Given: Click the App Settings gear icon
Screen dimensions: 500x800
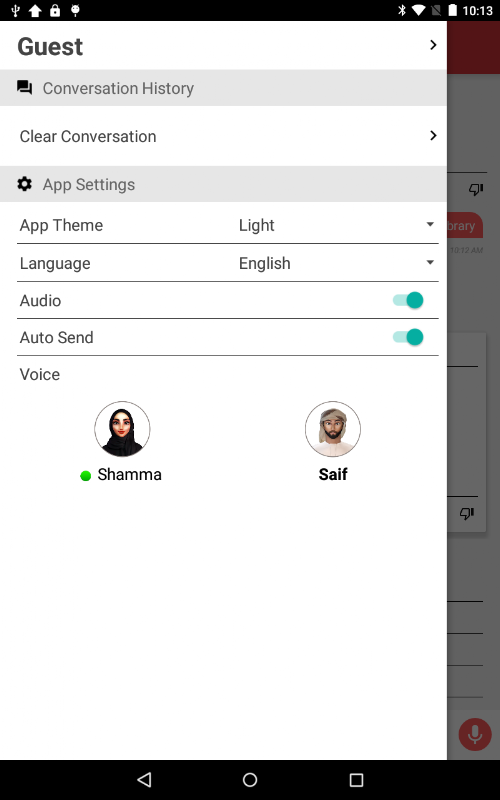Looking at the screenshot, I should click(x=24, y=184).
